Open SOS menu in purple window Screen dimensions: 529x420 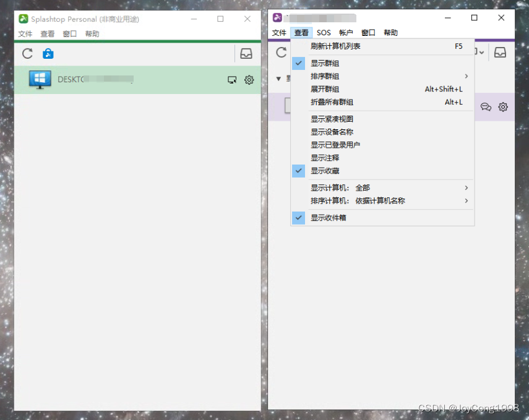tap(324, 33)
